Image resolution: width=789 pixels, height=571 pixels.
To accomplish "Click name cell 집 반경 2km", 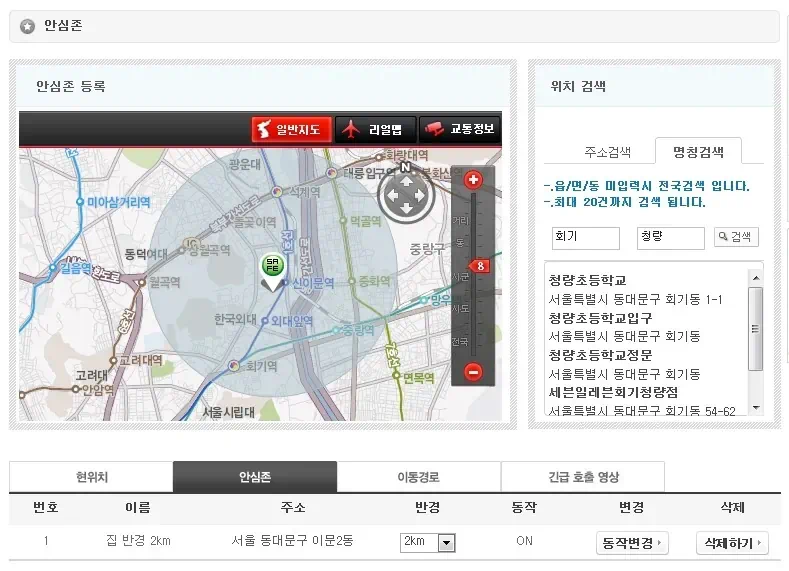I will (x=138, y=541).
